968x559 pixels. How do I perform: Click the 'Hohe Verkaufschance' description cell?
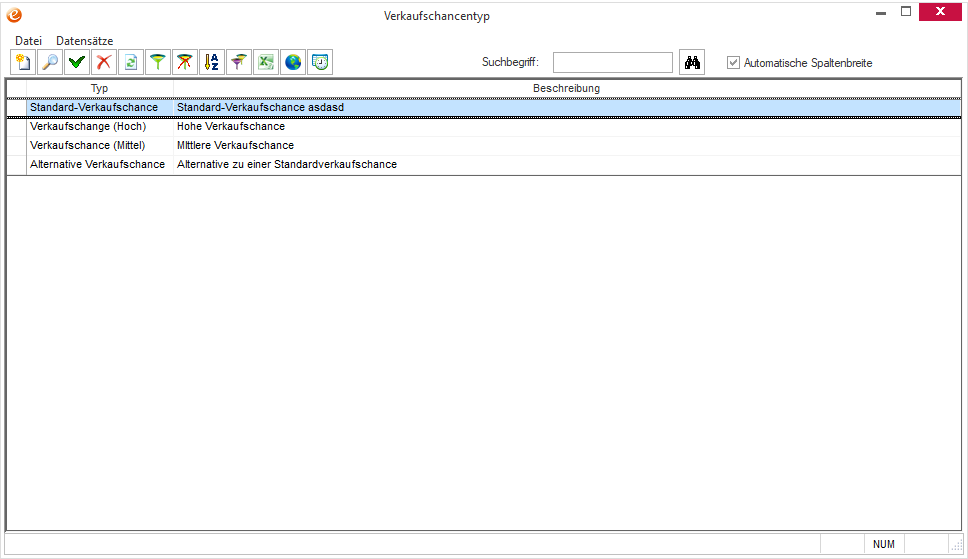tap(567, 127)
